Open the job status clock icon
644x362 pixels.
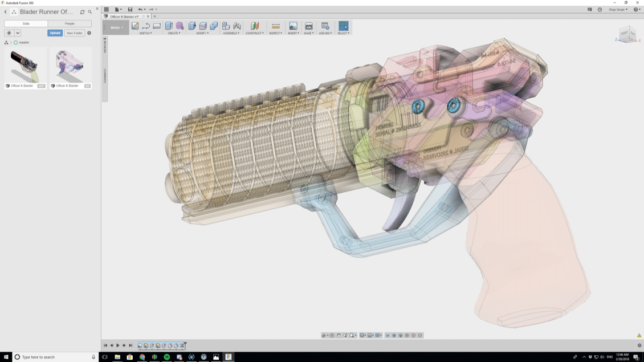[600, 10]
